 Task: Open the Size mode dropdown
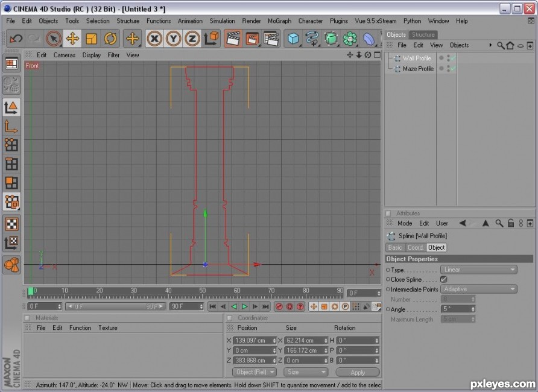(x=305, y=372)
